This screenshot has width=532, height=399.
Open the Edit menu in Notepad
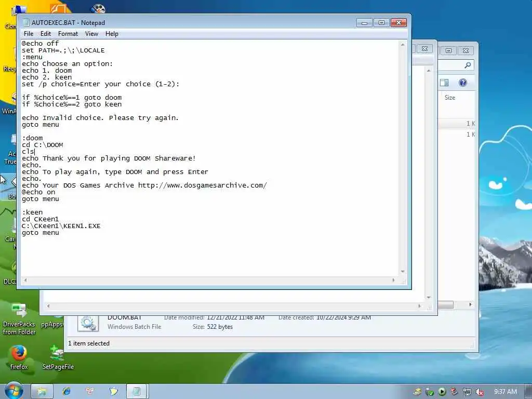[x=46, y=34]
